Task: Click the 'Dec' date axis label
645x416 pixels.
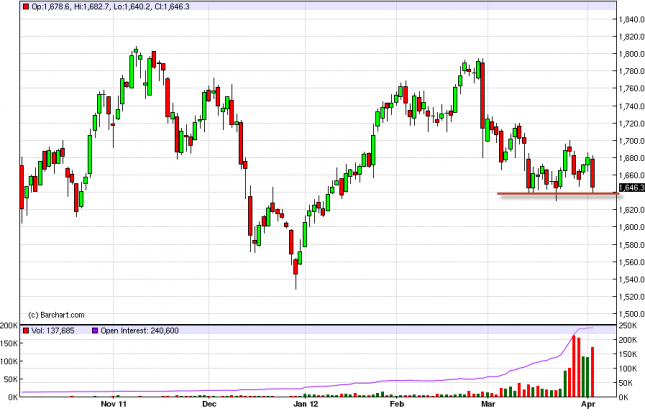Action: (x=209, y=404)
